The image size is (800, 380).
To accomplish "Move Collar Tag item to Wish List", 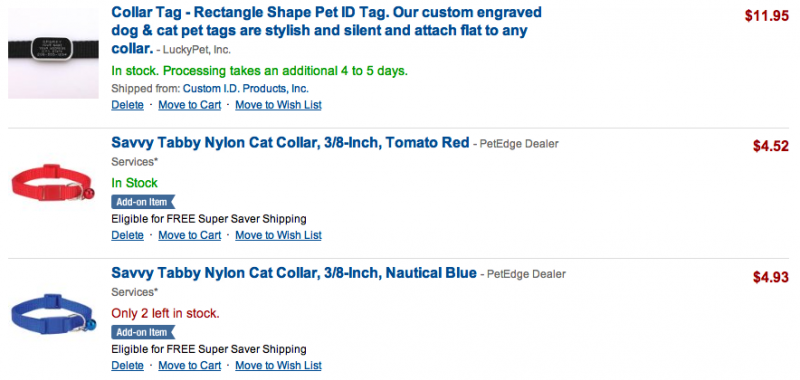I will tap(279, 105).
